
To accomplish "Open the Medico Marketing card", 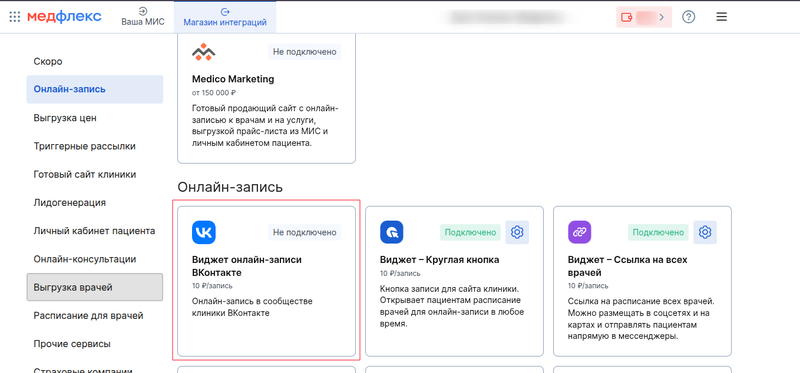I will [266, 99].
